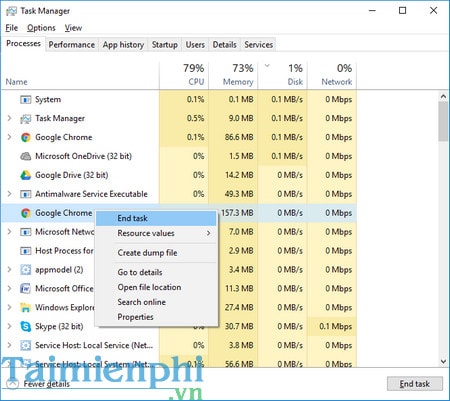Screen dimensions: 450x401
Task: Click the vertical scrollbar thumb
Action: pyautogui.click(x=443, y=121)
